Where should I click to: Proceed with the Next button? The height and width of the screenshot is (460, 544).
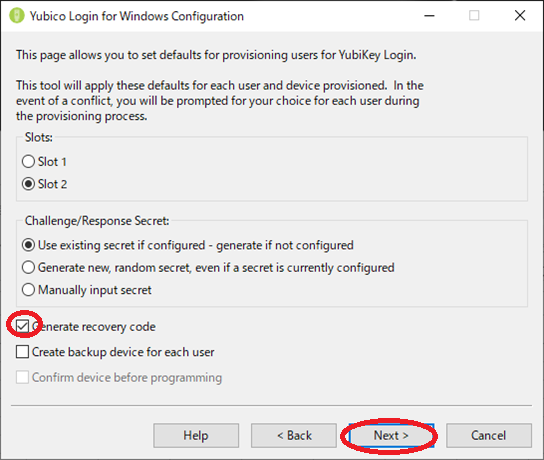click(391, 435)
